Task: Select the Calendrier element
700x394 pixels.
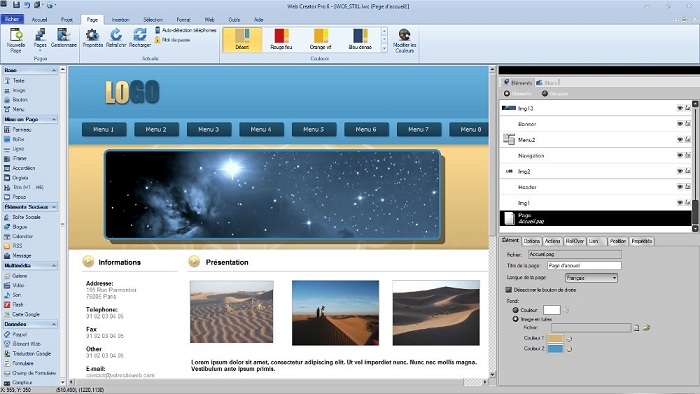Action: point(19,236)
